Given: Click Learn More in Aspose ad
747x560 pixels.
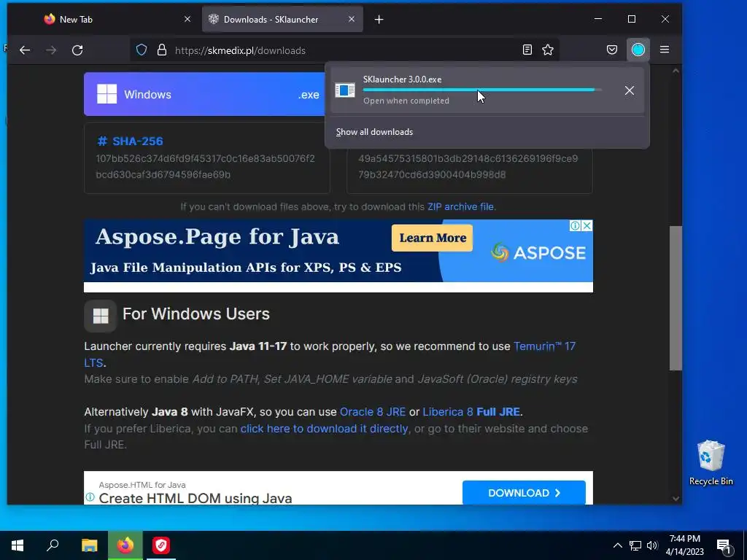Looking at the screenshot, I should [433, 238].
